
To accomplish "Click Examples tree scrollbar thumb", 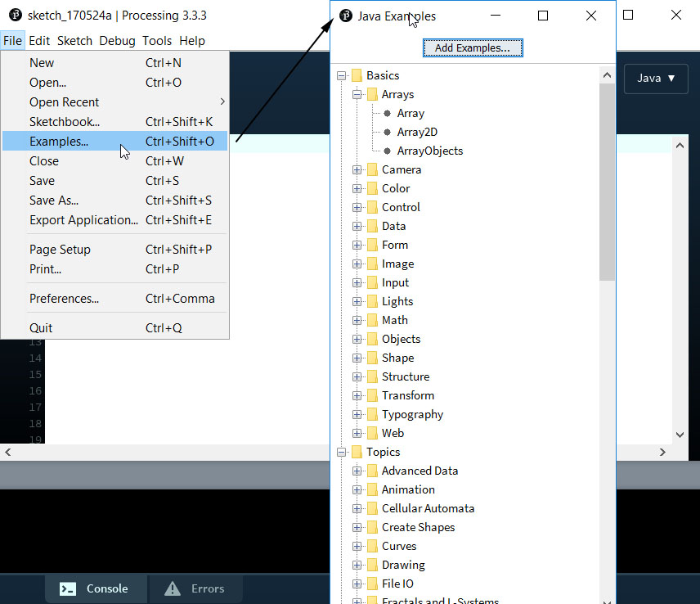I will click(607, 183).
